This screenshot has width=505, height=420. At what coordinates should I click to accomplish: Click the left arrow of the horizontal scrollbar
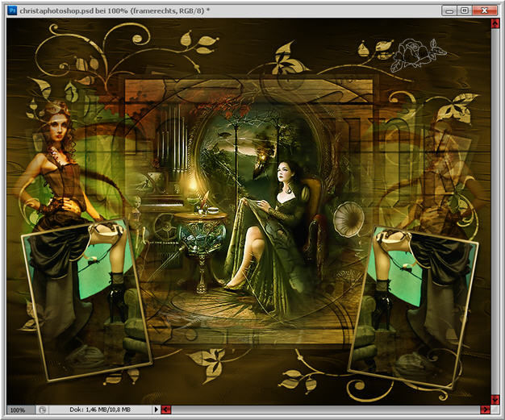(x=166, y=410)
